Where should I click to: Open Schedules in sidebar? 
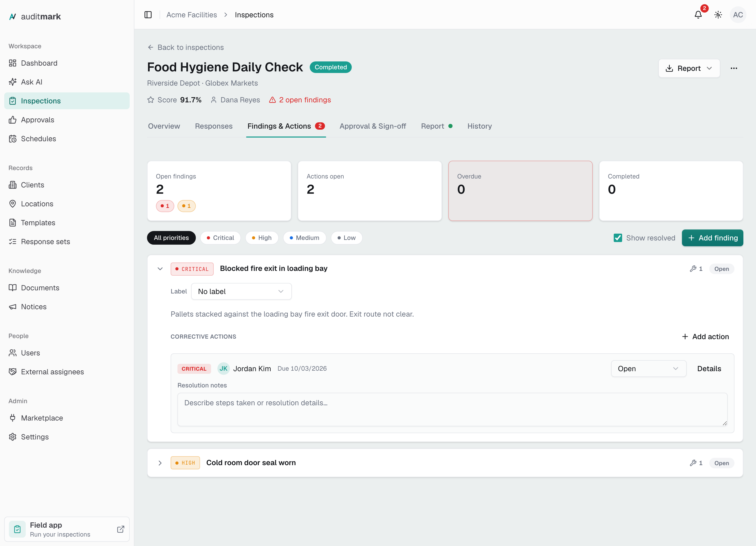coord(67,139)
